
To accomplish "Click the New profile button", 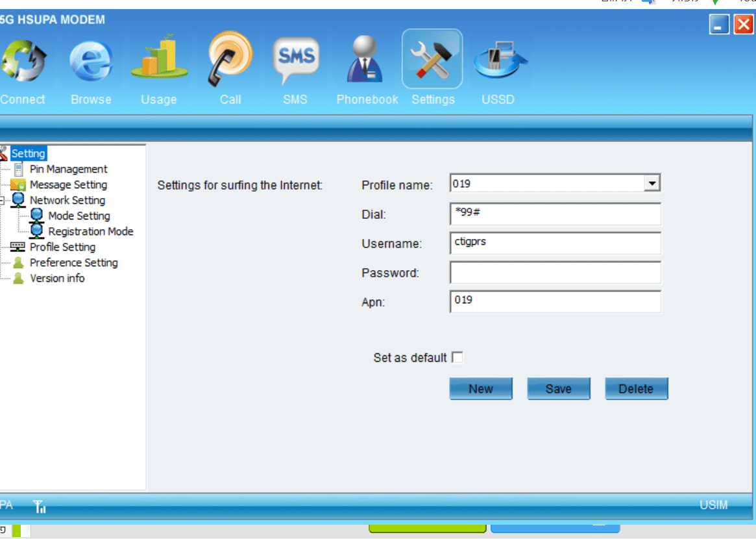I will click(x=481, y=388).
